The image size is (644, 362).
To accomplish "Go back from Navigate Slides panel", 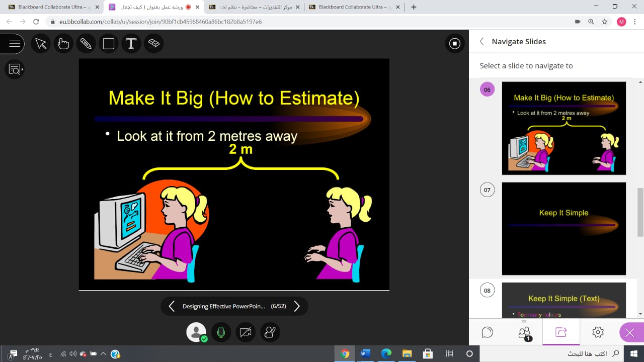I will 481,42.
